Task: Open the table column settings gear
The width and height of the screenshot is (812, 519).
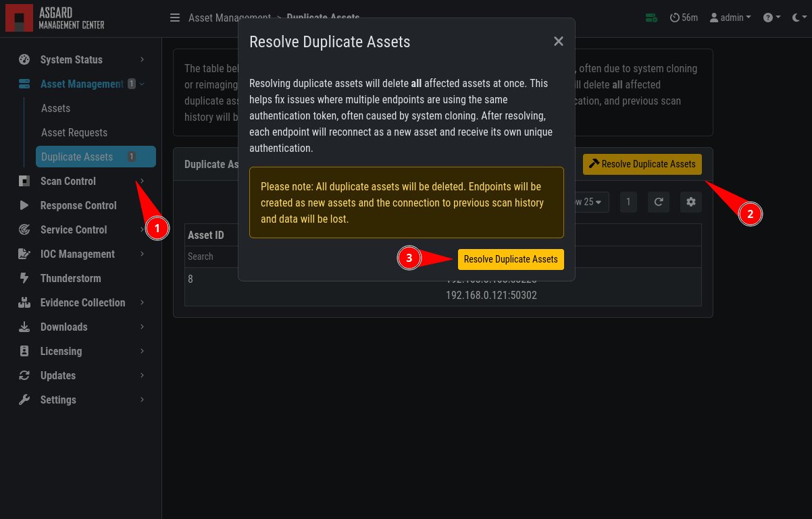Action: pyautogui.click(x=690, y=202)
